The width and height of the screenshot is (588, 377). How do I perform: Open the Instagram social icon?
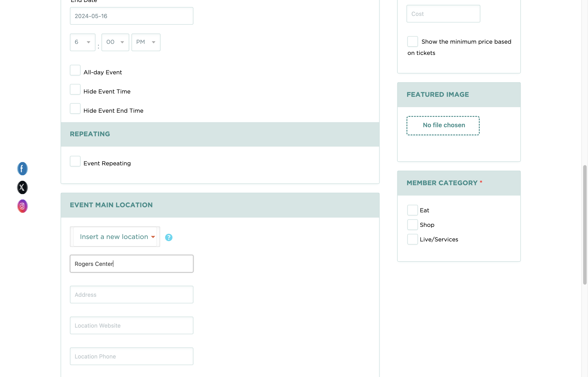[22, 206]
